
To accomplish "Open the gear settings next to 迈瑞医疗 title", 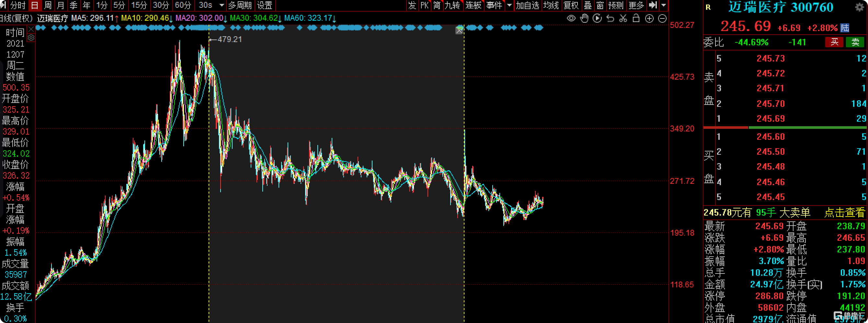I will (859, 7).
